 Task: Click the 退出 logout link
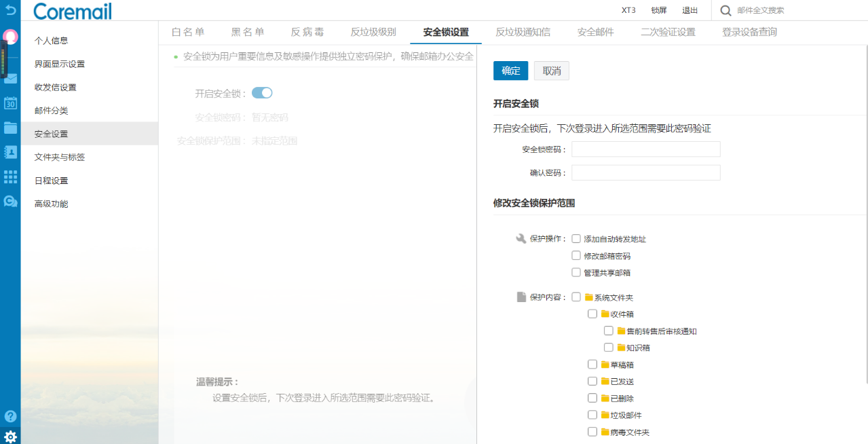point(690,10)
